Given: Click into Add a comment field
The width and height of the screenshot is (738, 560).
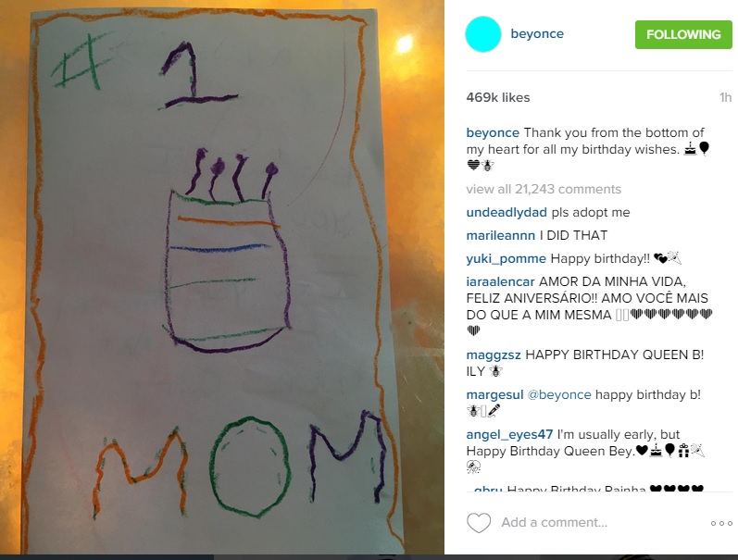Looking at the screenshot, I should [554, 522].
